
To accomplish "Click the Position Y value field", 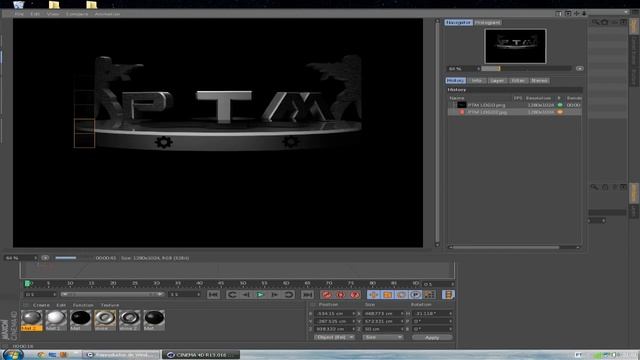I will coord(334,321).
